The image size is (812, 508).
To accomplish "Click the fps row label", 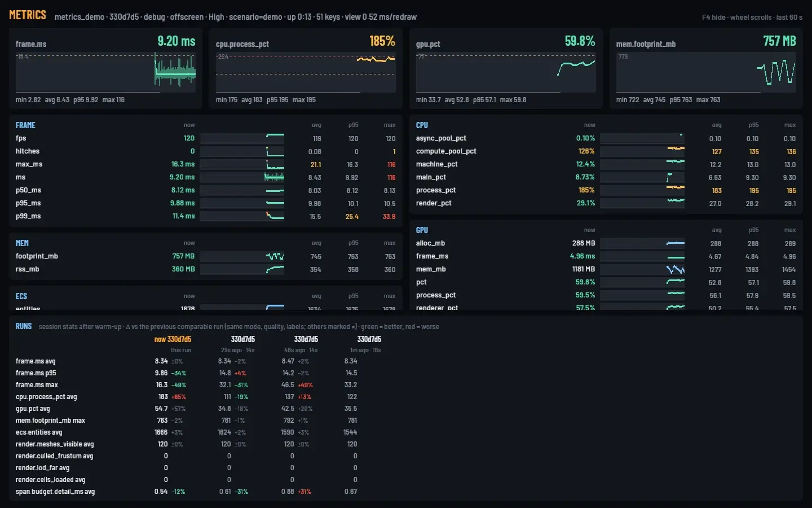I will pos(21,138).
